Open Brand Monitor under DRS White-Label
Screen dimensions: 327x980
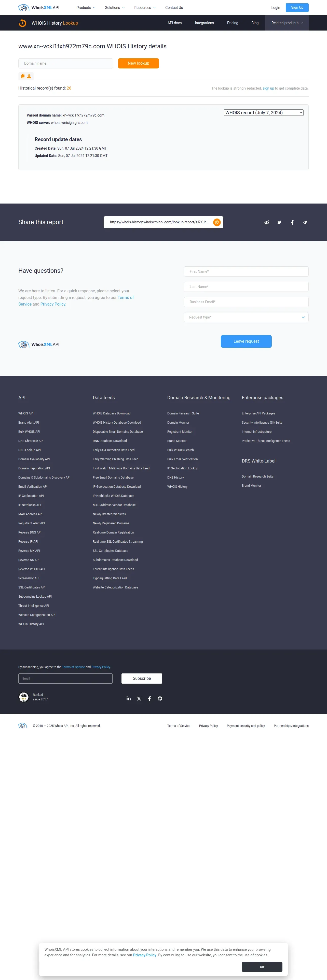(251, 486)
